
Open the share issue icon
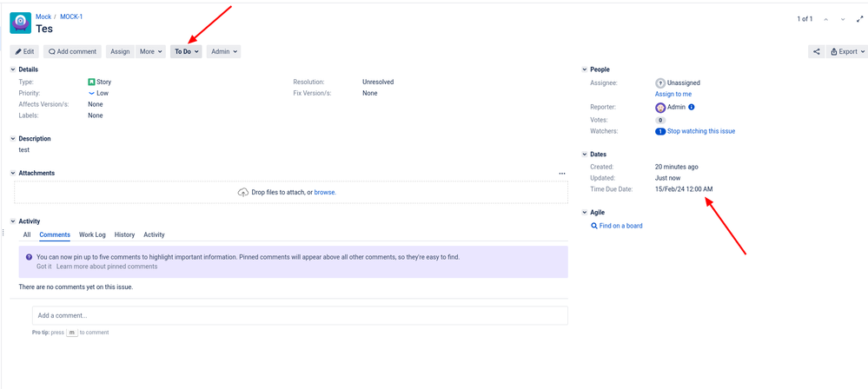[816, 51]
